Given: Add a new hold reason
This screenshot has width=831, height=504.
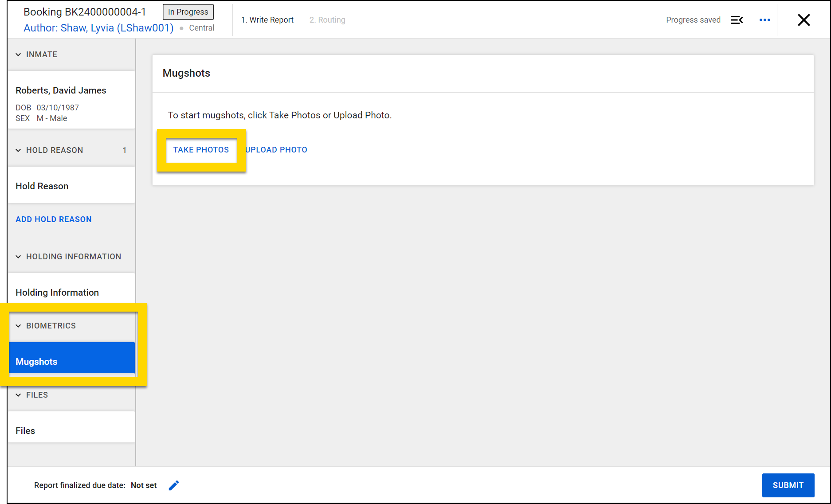Looking at the screenshot, I should (54, 219).
